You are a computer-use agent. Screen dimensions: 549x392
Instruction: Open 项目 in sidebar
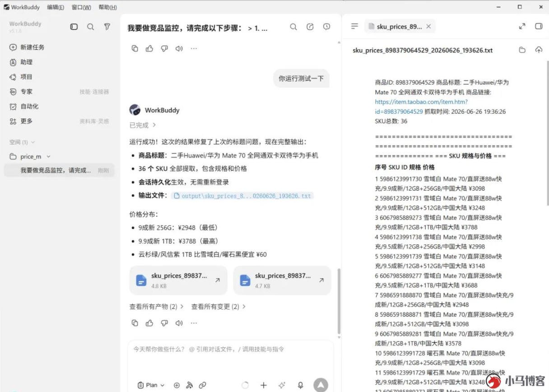point(26,77)
